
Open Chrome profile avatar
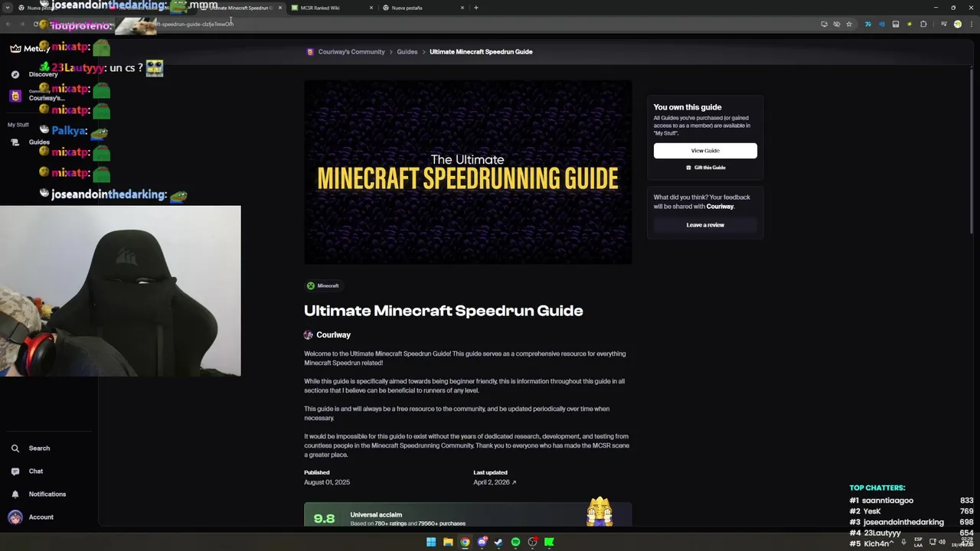coord(957,24)
